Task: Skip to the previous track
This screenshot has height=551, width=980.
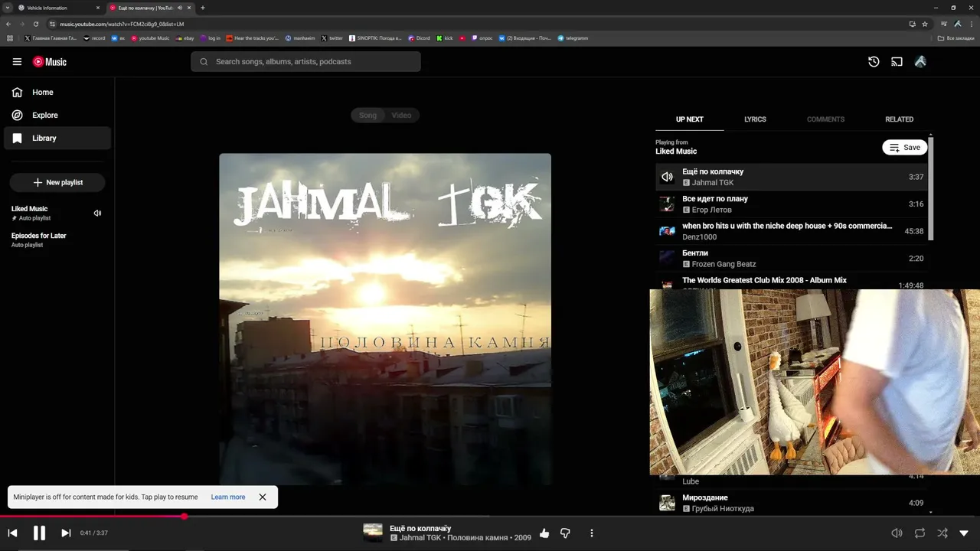Action: coord(12,533)
